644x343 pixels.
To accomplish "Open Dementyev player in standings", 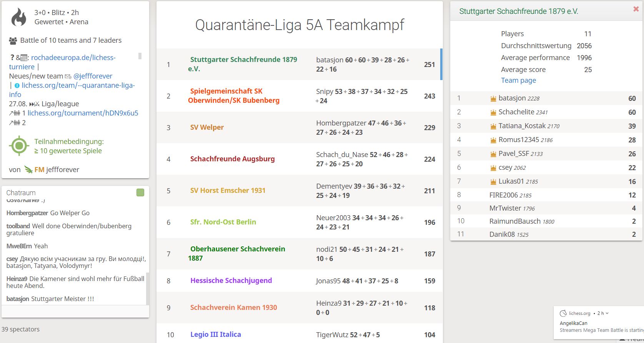I will [334, 186].
